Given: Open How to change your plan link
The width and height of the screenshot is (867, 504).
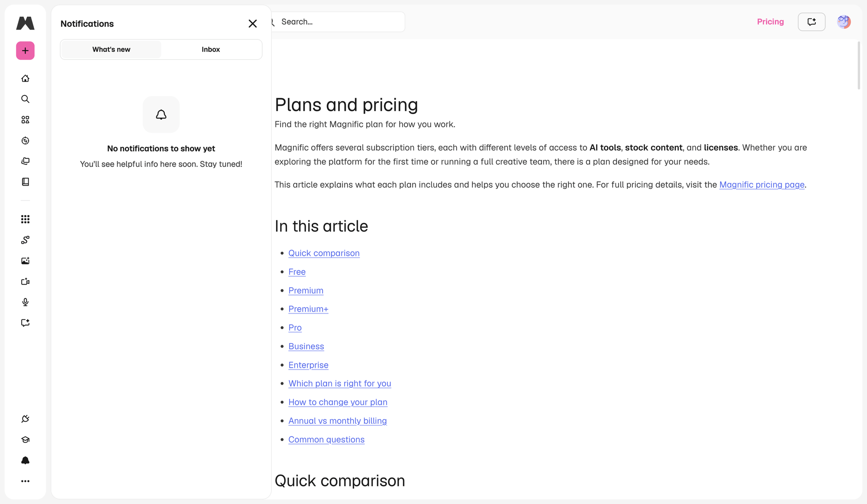Looking at the screenshot, I should 338,402.
